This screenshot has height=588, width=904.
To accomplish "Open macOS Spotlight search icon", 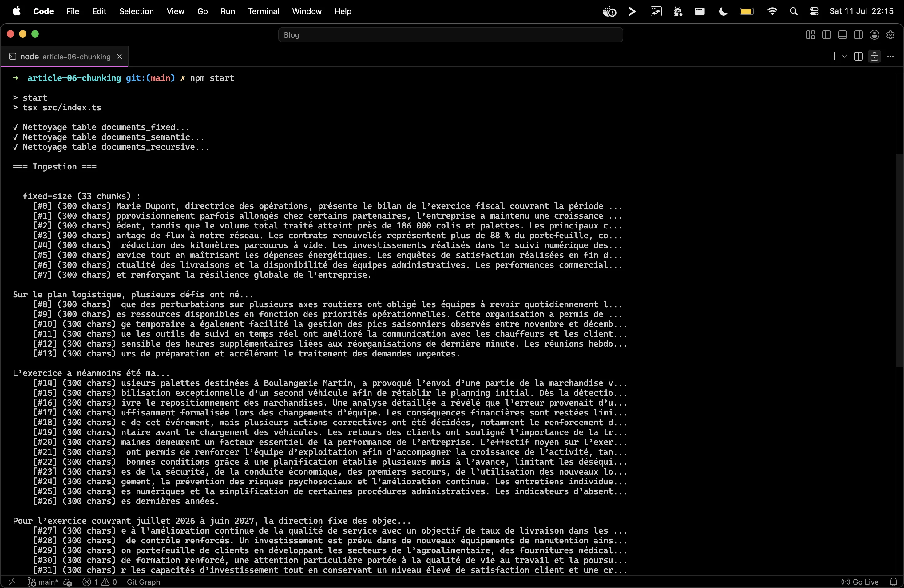I will (794, 11).
